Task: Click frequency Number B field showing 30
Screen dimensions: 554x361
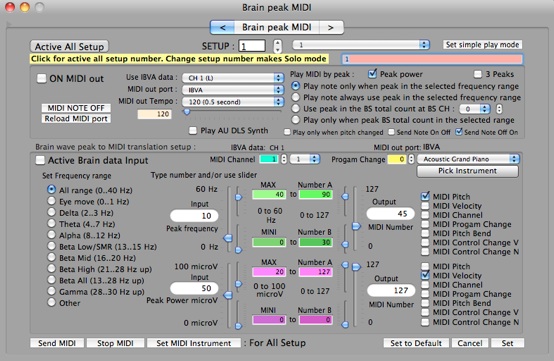Action: click(x=316, y=242)
